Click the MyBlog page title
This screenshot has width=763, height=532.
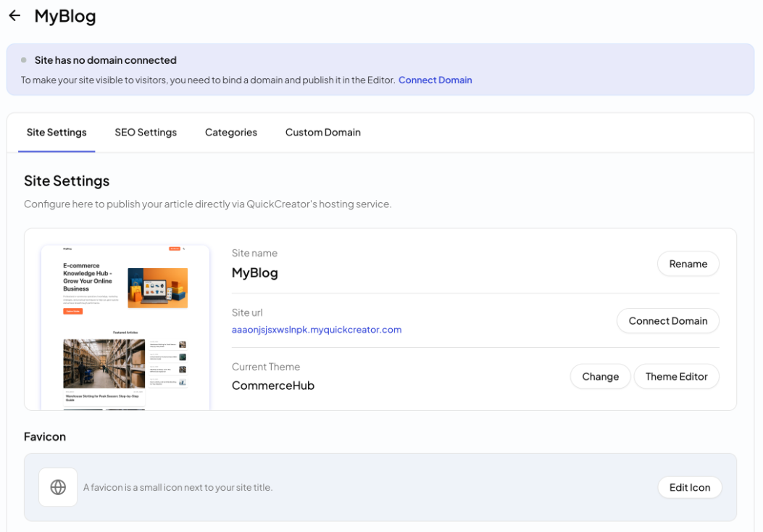pyautogui.click(x=65, y=16)
